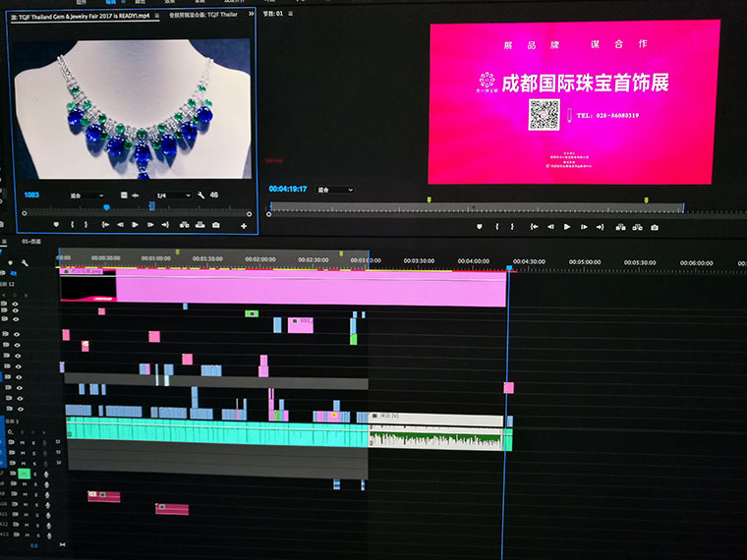Open Program panel menu next to 节目: 01

point(290,14)
